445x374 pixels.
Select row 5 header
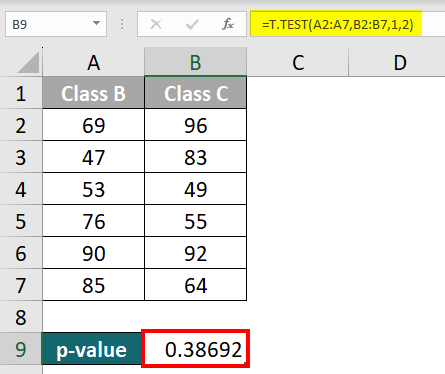pyautogui.click(x=21, y=221)
